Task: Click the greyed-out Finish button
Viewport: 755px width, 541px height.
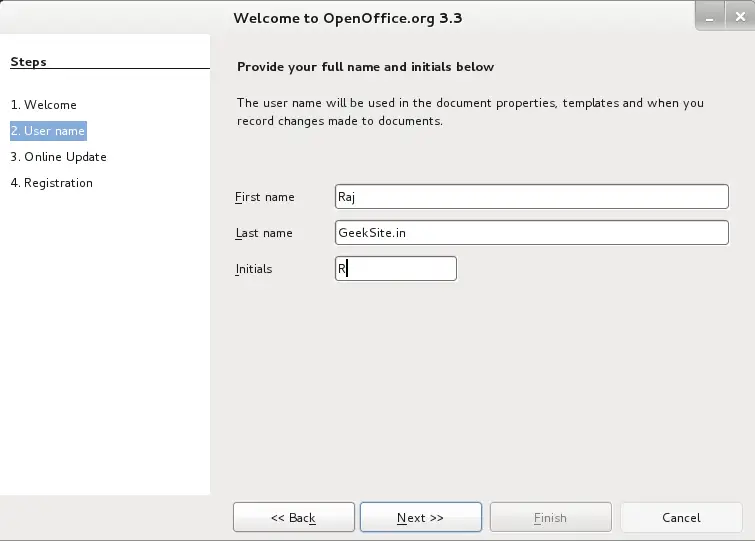Action: (x=550, y=517)
